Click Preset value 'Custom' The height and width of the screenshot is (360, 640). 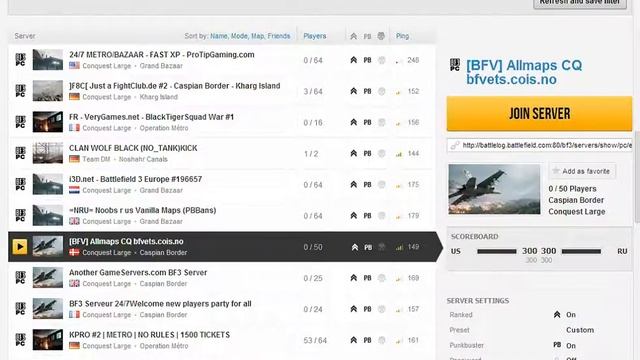click(580, 330)
